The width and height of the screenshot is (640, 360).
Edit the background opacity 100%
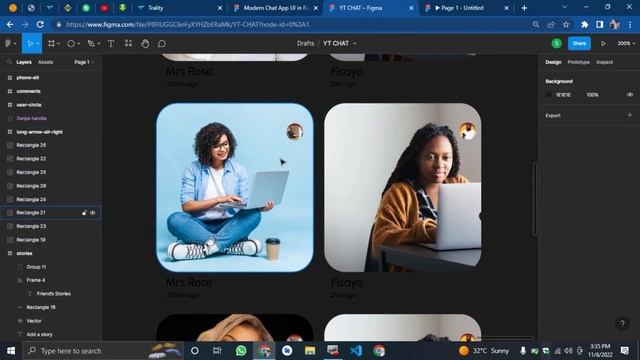click(x=592, y=95)
